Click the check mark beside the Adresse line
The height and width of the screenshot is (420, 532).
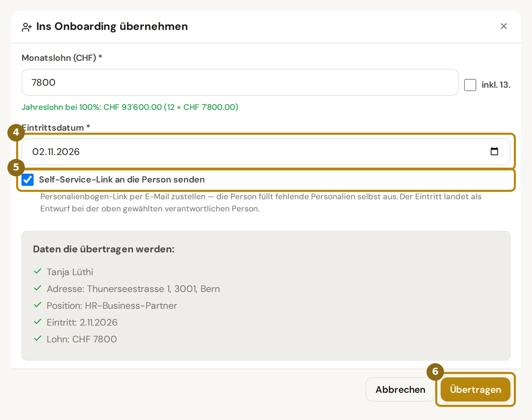point(38,288)
